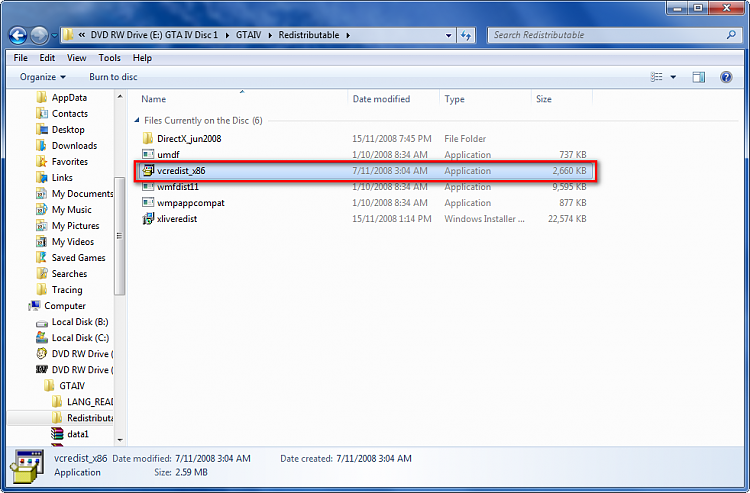Open the view options dropdown arrow
This screenshot has width=750, height=493.
pyautogui.click(x=673, y=77)
